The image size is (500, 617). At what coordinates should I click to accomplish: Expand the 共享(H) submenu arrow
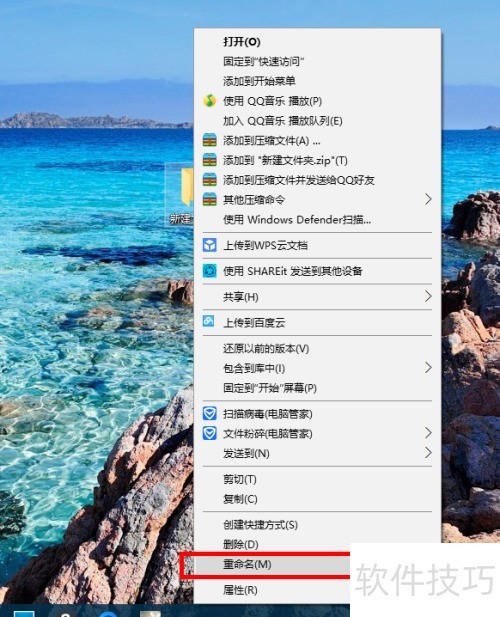[x=428, y=296]
